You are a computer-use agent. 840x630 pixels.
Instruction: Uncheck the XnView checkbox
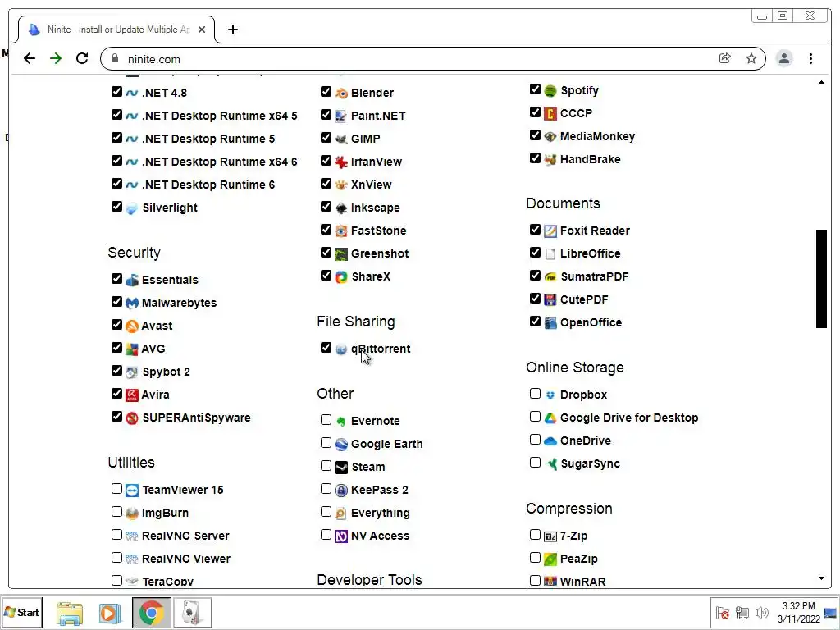click(326, 184)
